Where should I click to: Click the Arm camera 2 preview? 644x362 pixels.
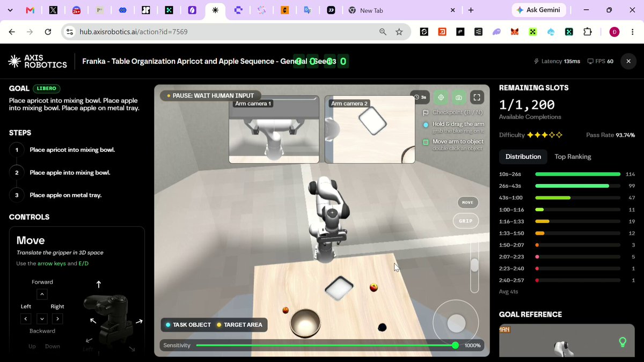point(370,129)
